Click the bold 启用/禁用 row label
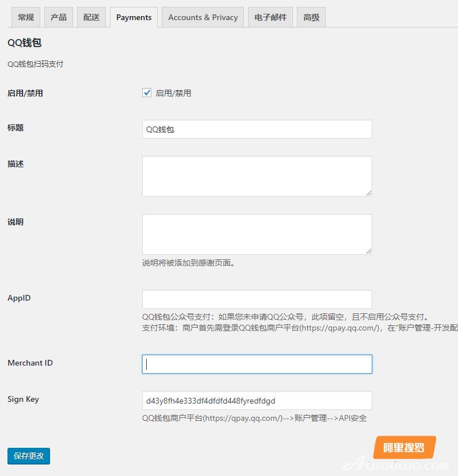Screen dimensions: 458x476 pyautogui.click(x=25, y=93)
